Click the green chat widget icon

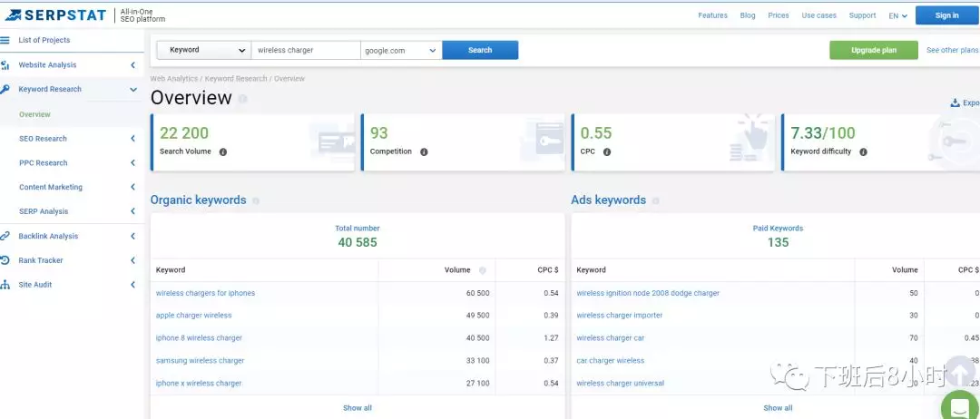[x=959, y=404]
